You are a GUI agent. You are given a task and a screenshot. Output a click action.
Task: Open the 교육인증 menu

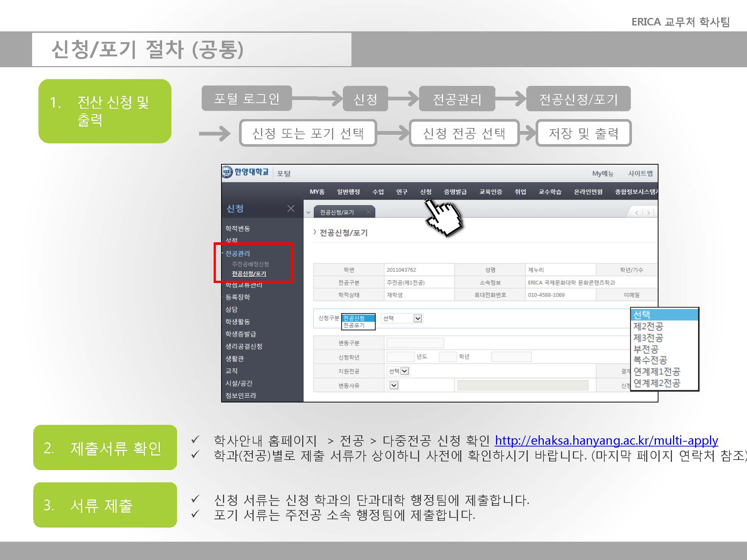[x=491, y=192]
